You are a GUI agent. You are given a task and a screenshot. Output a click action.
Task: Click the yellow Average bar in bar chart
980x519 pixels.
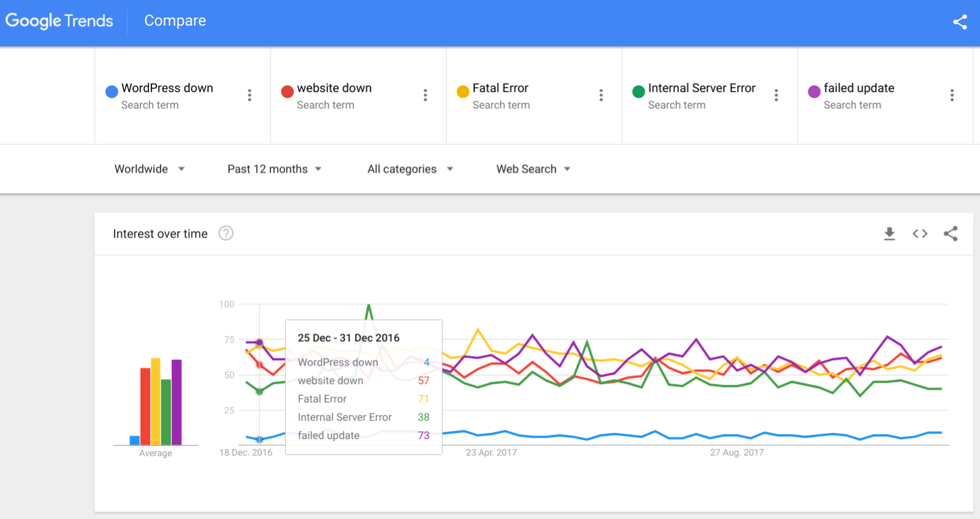[156, 402]
